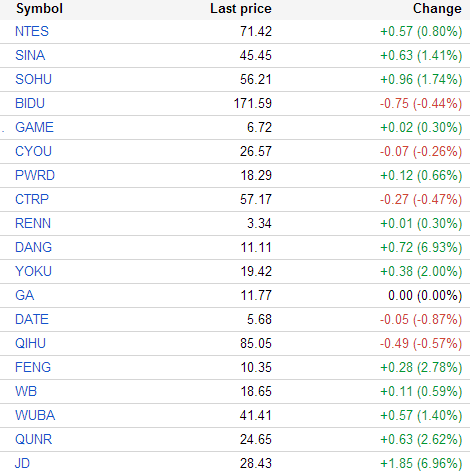Select the GAME ticker symbol
The width and height of the screenshot is (470, 472).
coord(34,127)
